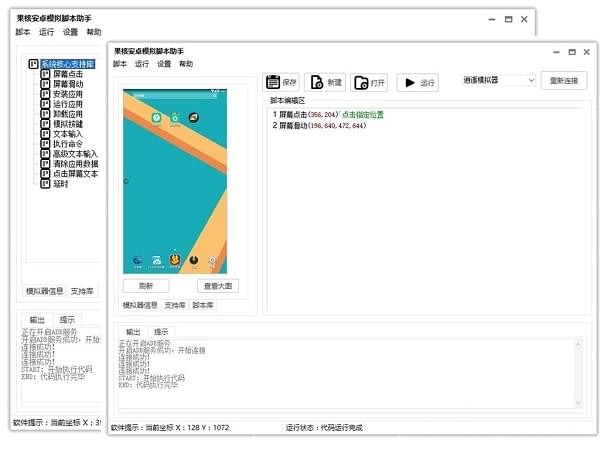600x450 pixels.
Task: Switch to the 支持库 tab in the back window
Action: [x=82, y=291]
